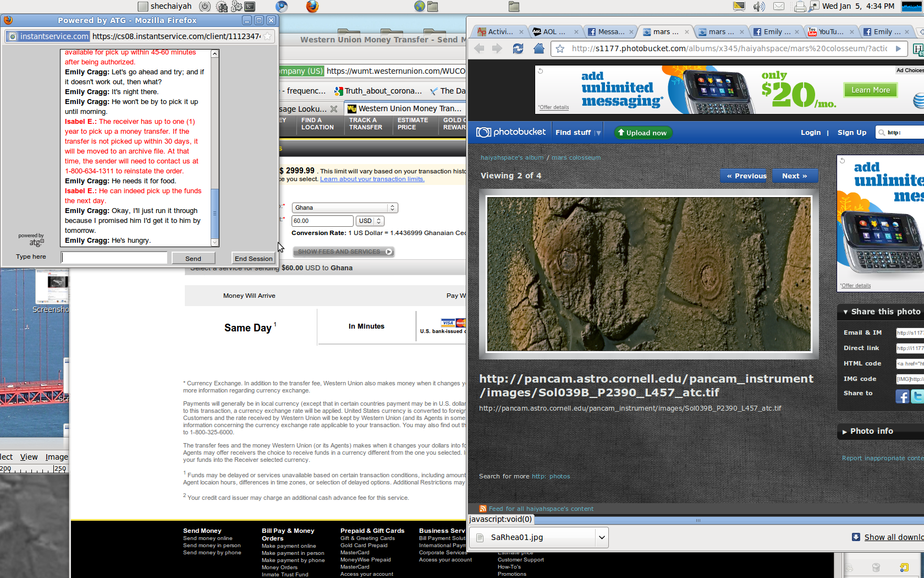Click Show all downloads link
This screenshot has height=578, width=924.
pos(894,537)
